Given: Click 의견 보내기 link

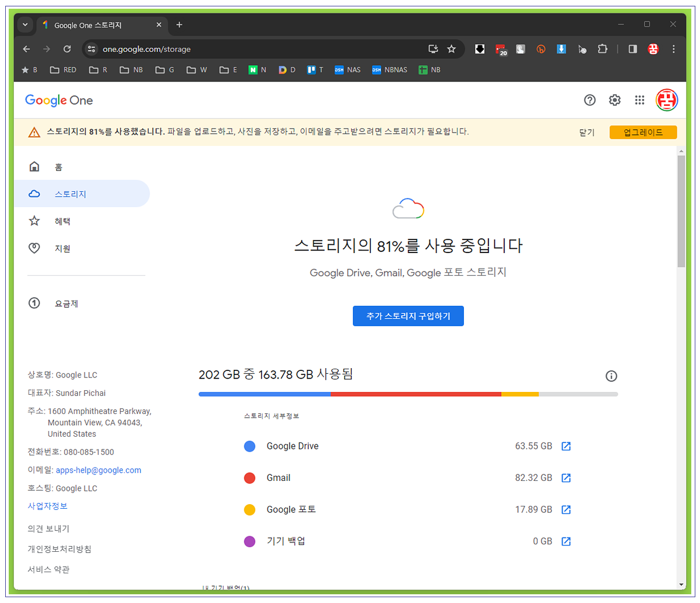Looking at the screenshot, I should (x=48, y=529).
